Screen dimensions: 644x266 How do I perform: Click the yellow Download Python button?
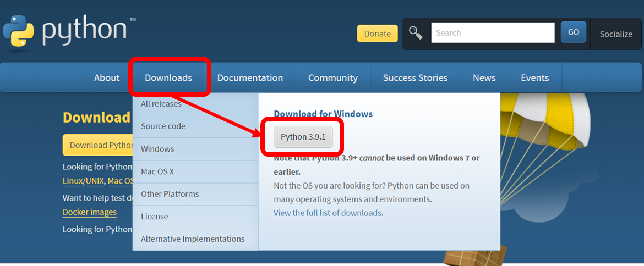point(98,145)
